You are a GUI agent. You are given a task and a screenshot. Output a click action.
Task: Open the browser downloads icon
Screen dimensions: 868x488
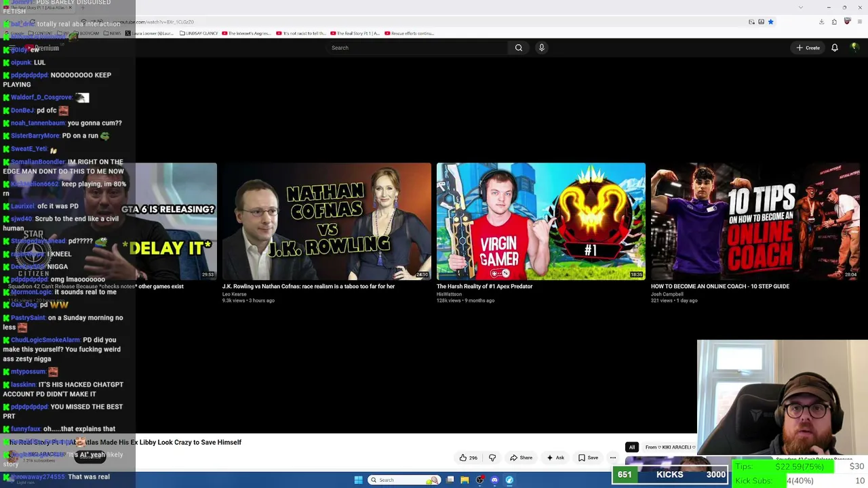(821, 22)
